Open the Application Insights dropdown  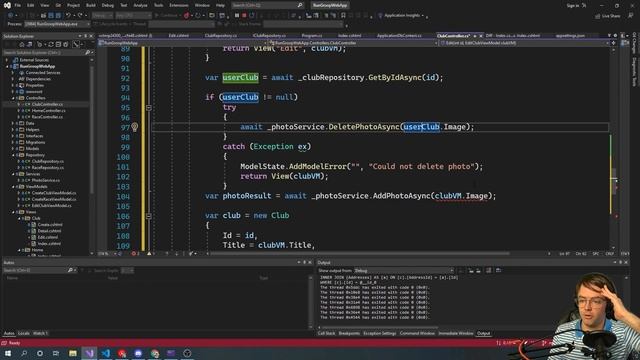(402, 16)
